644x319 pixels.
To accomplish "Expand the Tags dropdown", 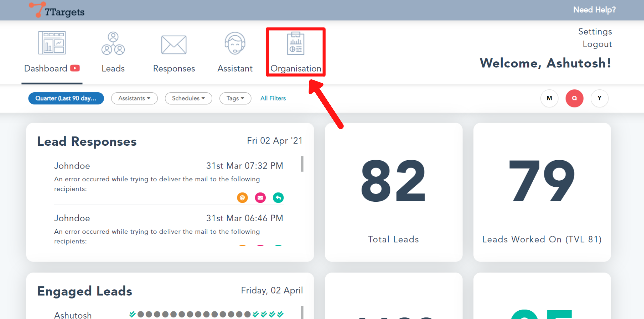I will click(235, 98).
